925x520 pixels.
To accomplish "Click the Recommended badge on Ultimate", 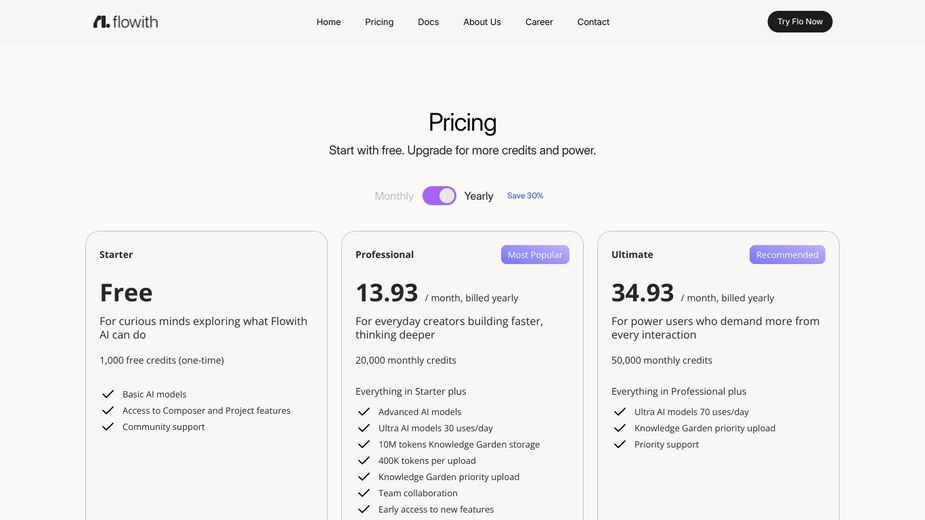I will [x=787, y=254].
